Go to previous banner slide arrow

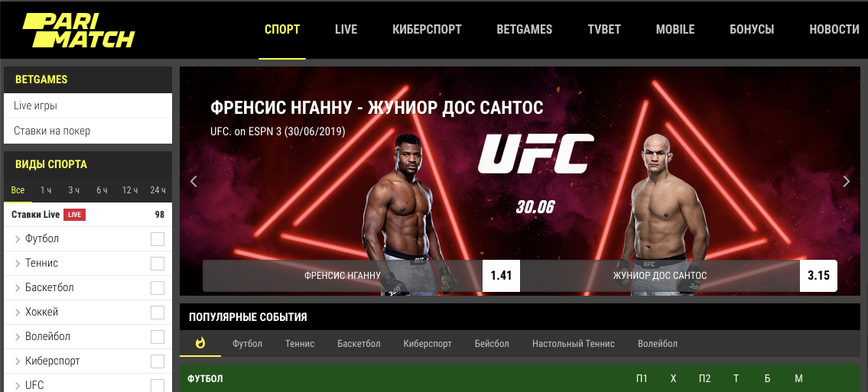[x=193, y=181]
